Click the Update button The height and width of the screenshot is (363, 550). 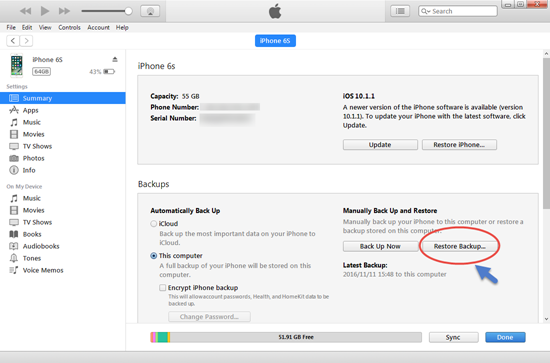pos(380,144)
